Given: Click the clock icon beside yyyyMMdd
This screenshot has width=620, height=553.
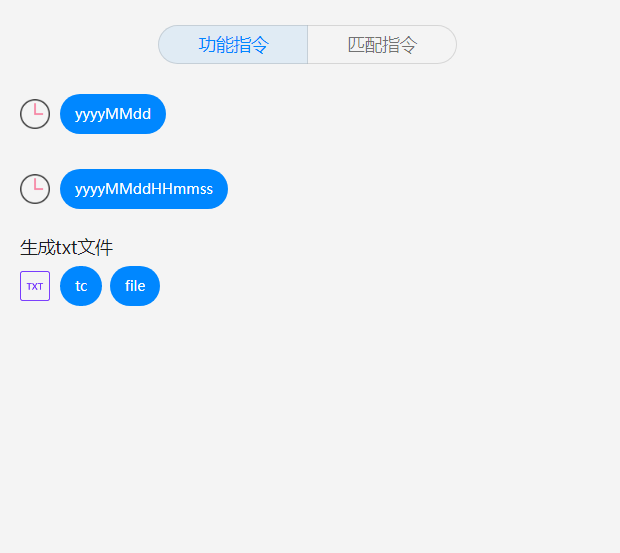Looking at the screenshot, I should click(x=35, y=114).
